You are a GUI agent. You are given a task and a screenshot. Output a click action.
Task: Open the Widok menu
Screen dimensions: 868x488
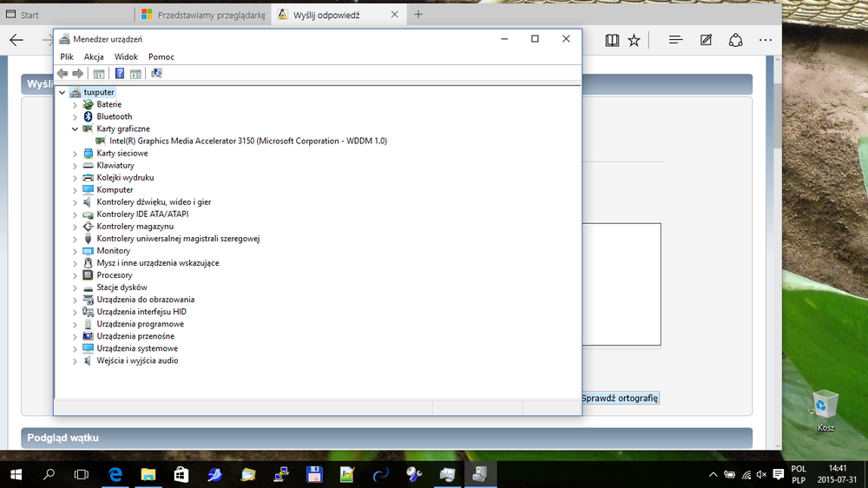[126, 56]
